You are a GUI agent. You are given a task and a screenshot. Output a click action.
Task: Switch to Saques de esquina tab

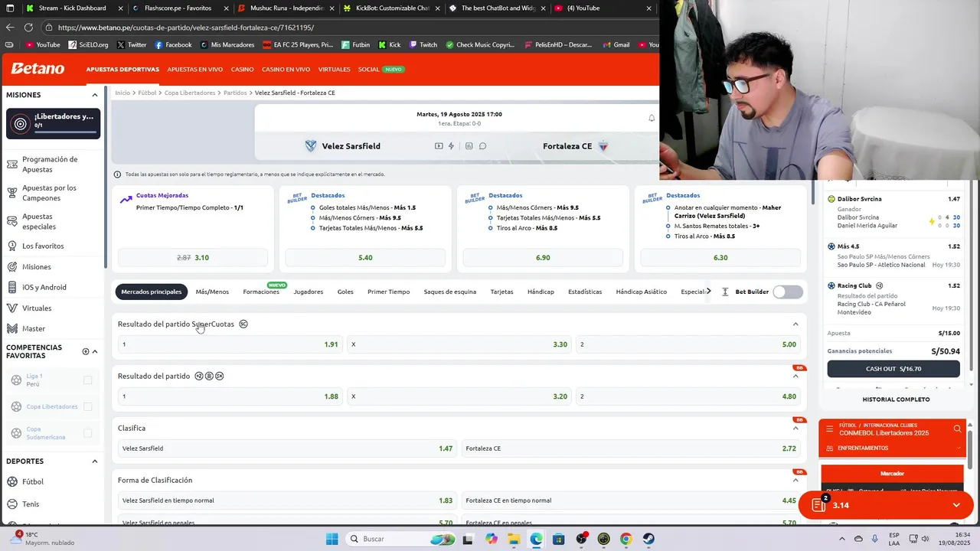[x=450, y=292]
